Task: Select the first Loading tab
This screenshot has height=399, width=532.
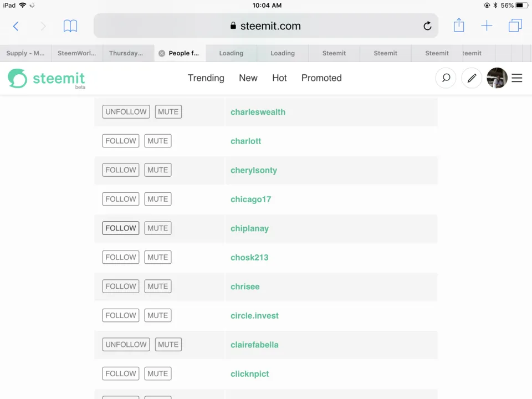Action: [x=232, y=53]
